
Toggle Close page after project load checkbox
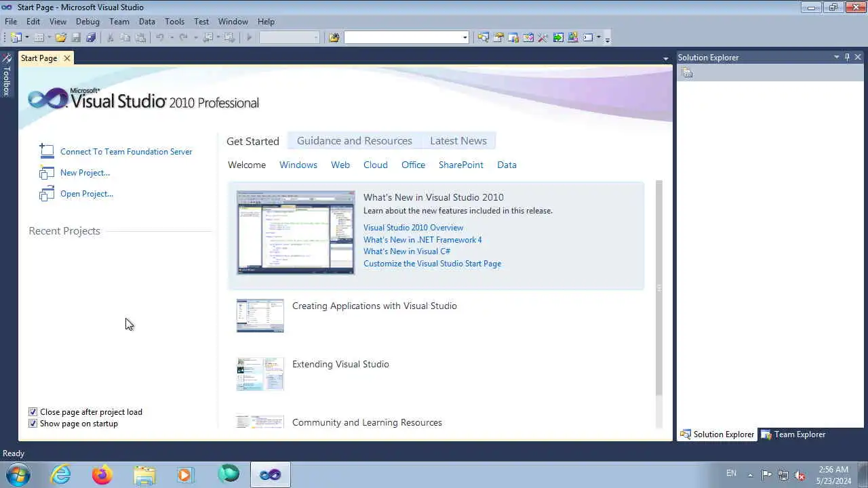click(33, 412)
